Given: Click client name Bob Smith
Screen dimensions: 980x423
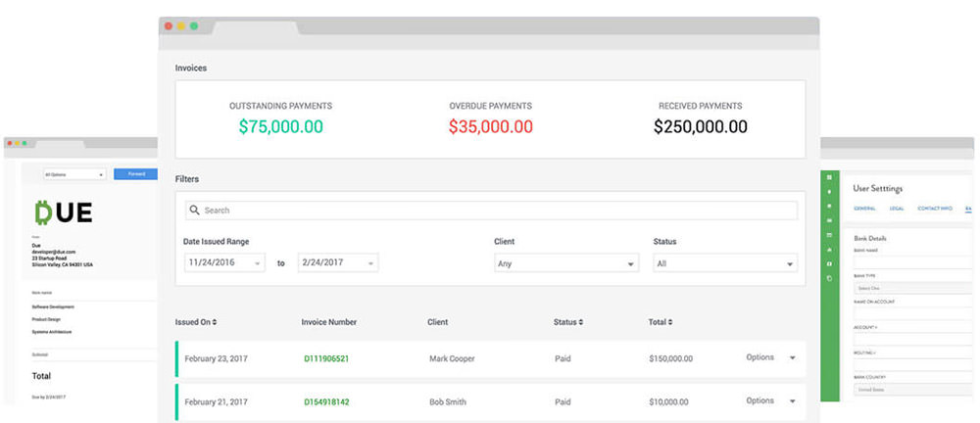Looking at the screenshot, I should (448, 401).
